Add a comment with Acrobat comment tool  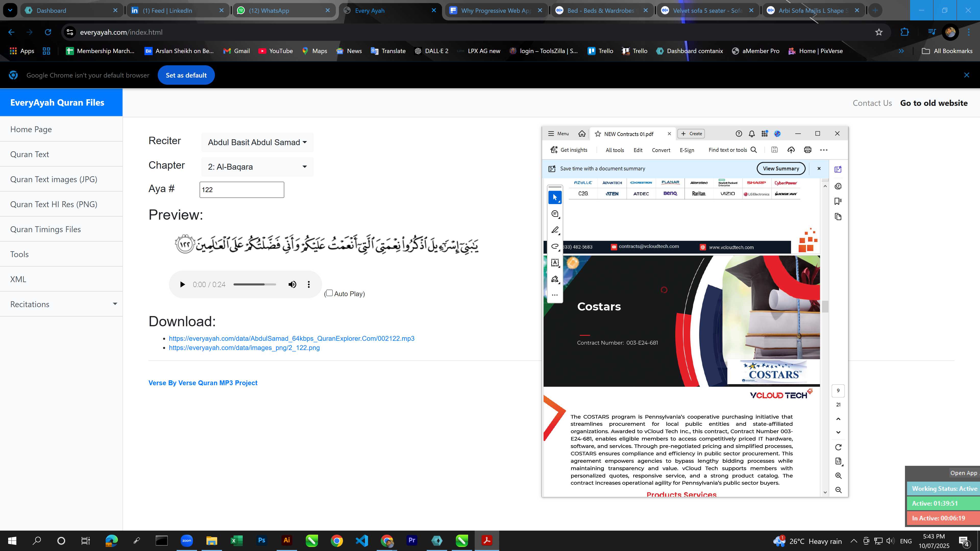coord(555,214)
